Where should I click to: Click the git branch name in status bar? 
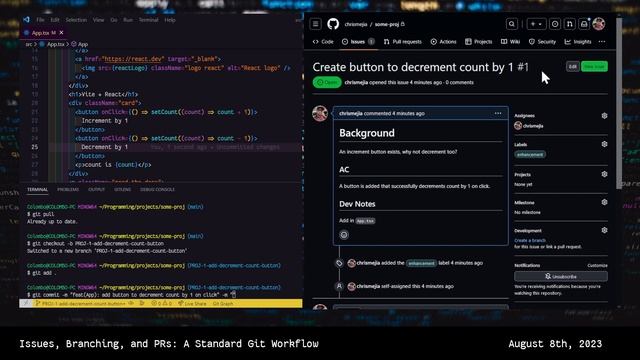tap(81, 304)
